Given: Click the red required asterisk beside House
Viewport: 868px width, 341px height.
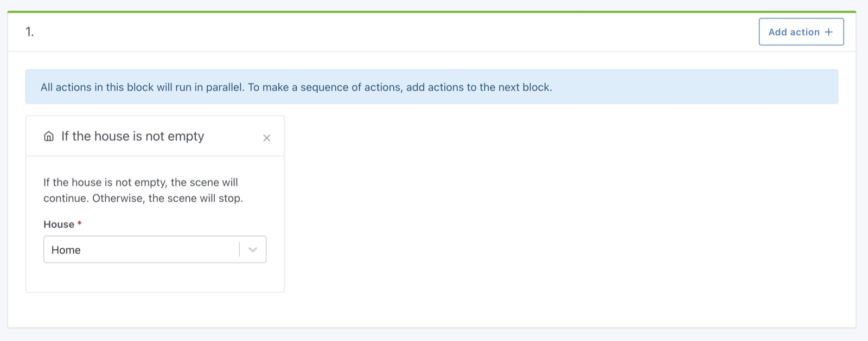Looking at the screenshot, I should [x=79, y=223].
